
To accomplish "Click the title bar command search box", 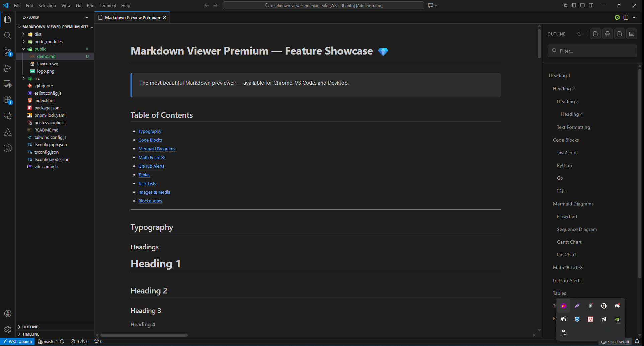I will tap(323, 5).
